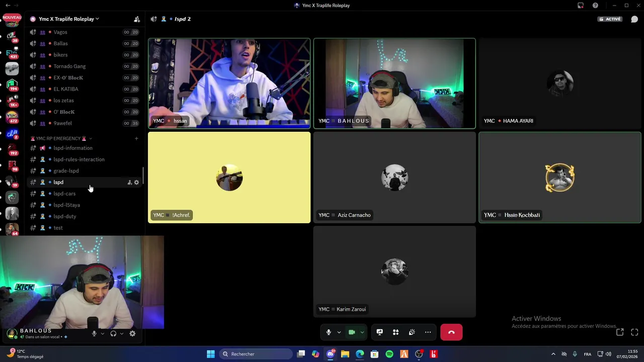The width and height of the screenshot is (644, 362).
Task: Open the grade-lspd channel
Action: [x=85, y=171]
